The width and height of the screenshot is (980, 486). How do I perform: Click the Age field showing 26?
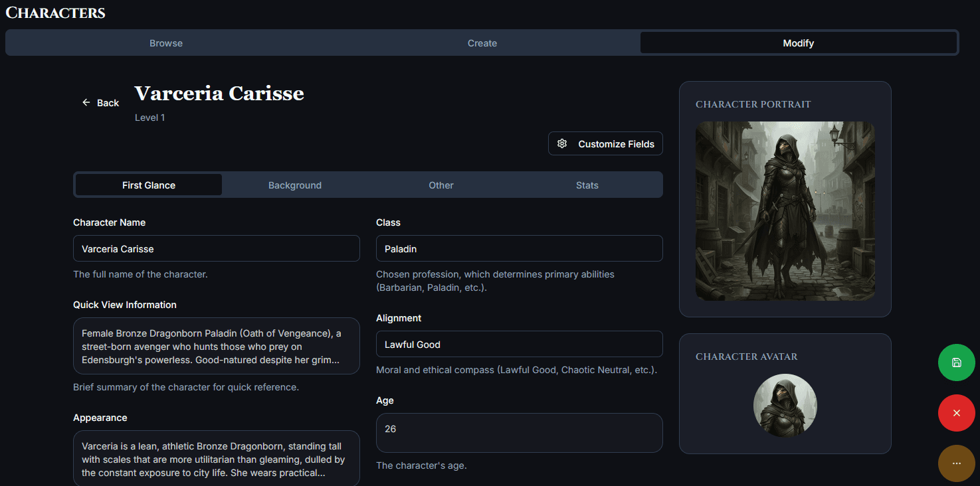point(519,433)
